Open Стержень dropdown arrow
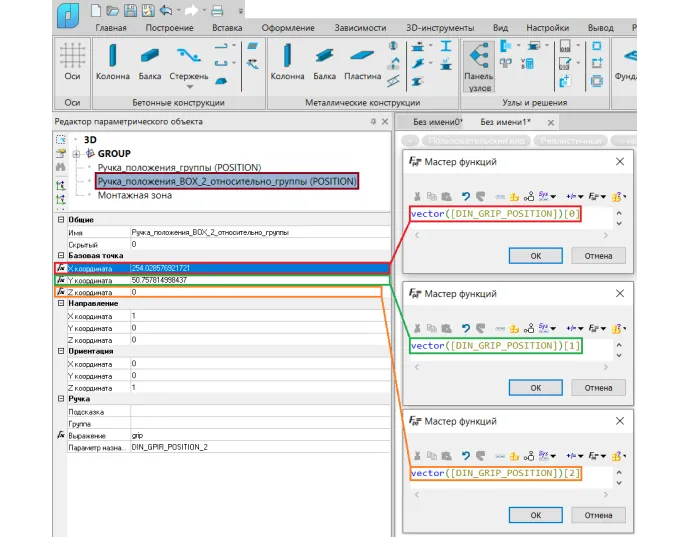 190,87
